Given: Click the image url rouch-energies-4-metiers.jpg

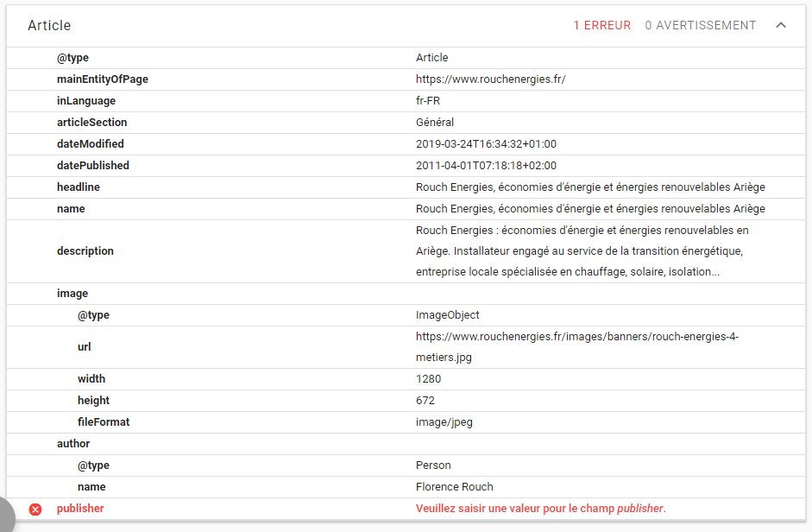Looking at the screenshot, I should coord(577,347).
